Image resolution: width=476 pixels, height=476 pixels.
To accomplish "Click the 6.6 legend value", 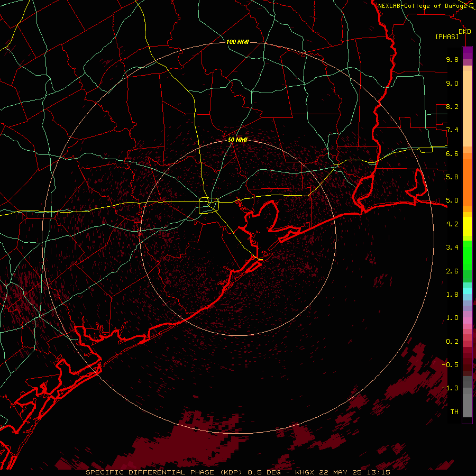I will 452,153.
